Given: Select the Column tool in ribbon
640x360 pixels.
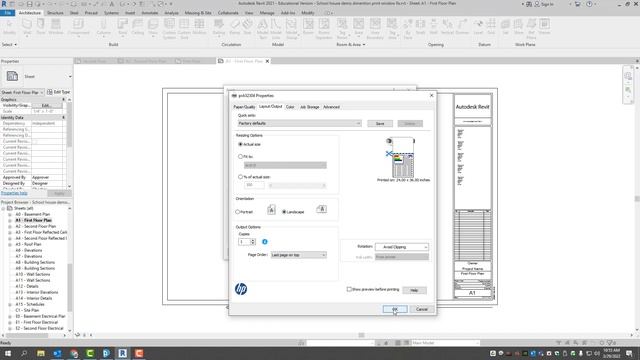Looking at the screenshot, I should pos(103,27).
